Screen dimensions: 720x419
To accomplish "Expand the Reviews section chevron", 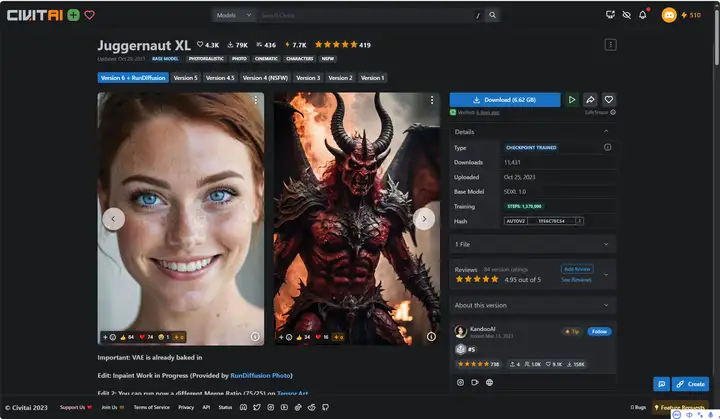I will [x=606, y=275].
